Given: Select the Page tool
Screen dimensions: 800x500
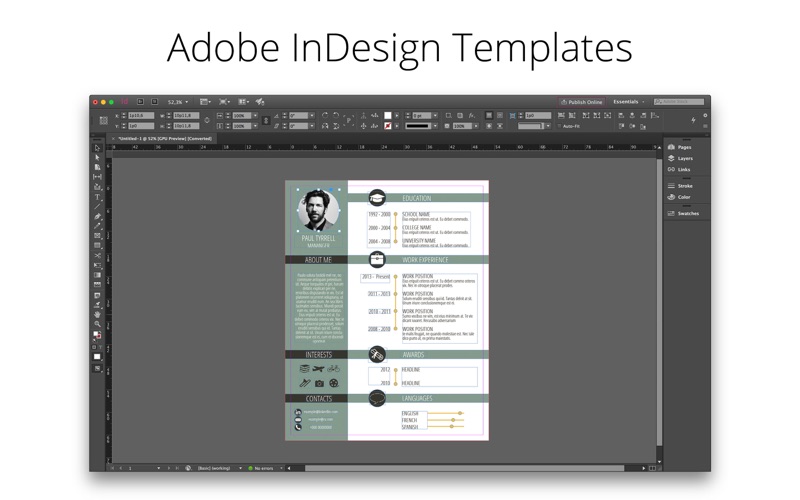Looking at the screenshot, I should (97, 167).
